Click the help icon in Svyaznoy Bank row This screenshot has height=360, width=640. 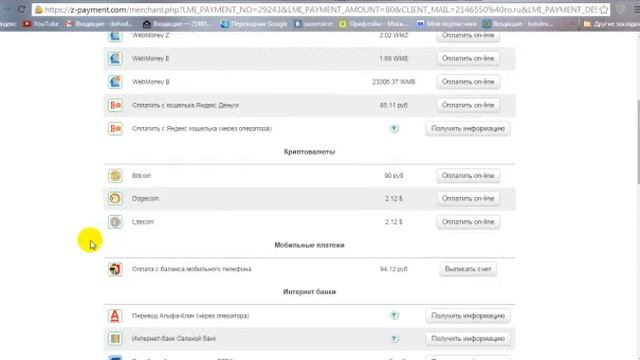(x=394, y=338)
